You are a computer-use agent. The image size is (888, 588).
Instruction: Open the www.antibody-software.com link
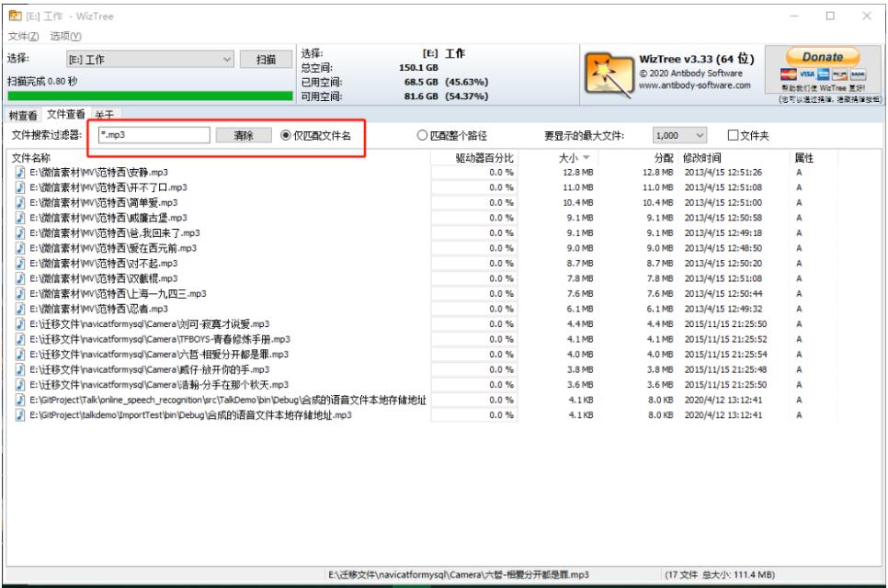695,85
